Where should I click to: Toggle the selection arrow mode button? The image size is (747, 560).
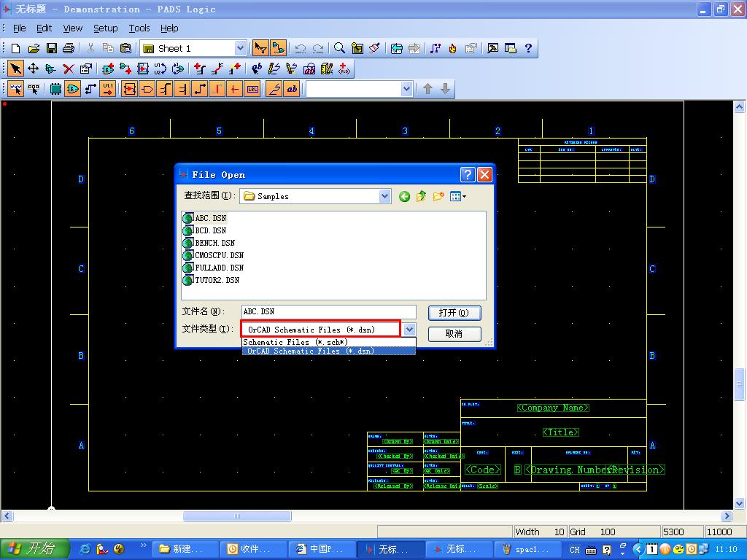tap(15, 69)
